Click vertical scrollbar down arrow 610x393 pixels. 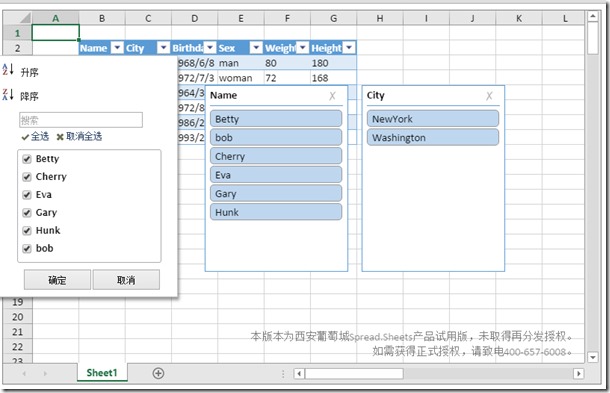point(592,357)
